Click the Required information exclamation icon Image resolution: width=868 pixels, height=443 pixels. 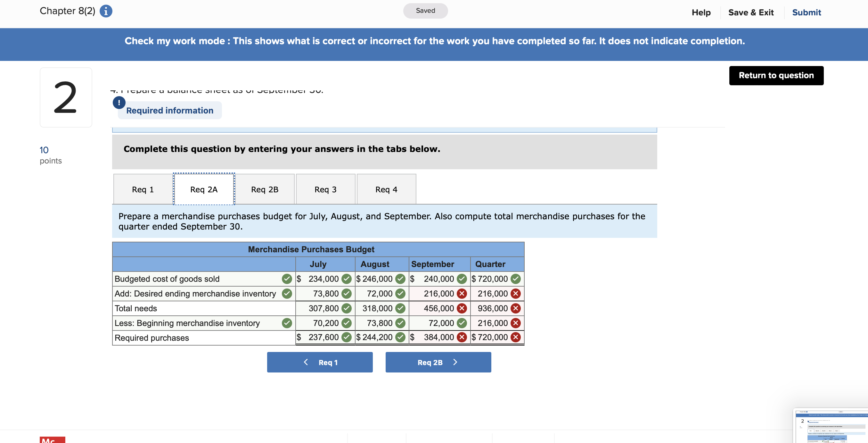tap(119, 103)
